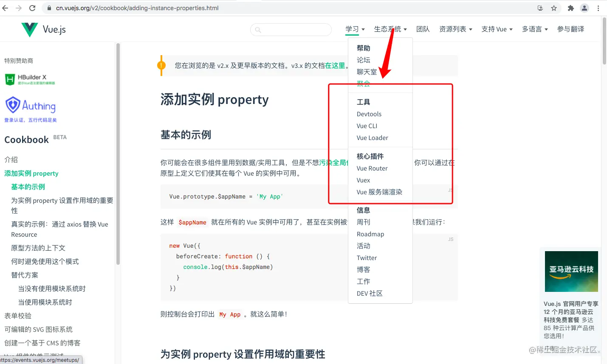Jump to 真实的示例：通过 axios 替换 Vue Resource
Image resolution: width=607 pixels, height=364 pixels.
pyautogui.click(x=59, y=230)
